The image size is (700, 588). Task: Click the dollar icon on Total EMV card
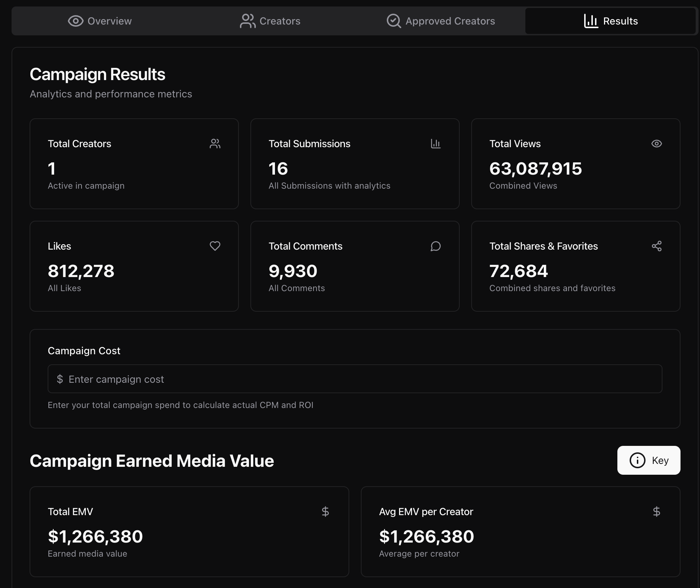click(x=326, y=511)
